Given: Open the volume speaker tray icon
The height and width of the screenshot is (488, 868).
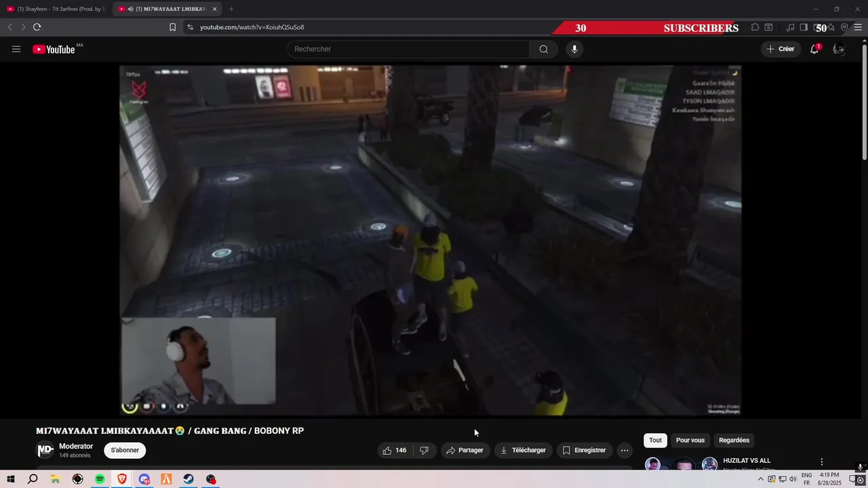Looking at the screenshot, I should pyautogui.click(x=793, y=479).
